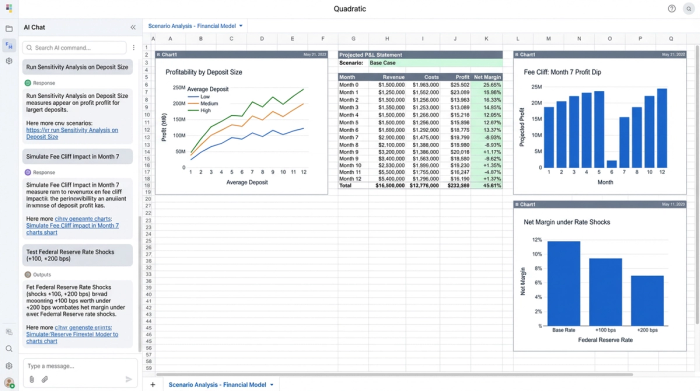Open the three-dot menu beside AI search
This screenshot has width=700, height=391.
(133, 47)
